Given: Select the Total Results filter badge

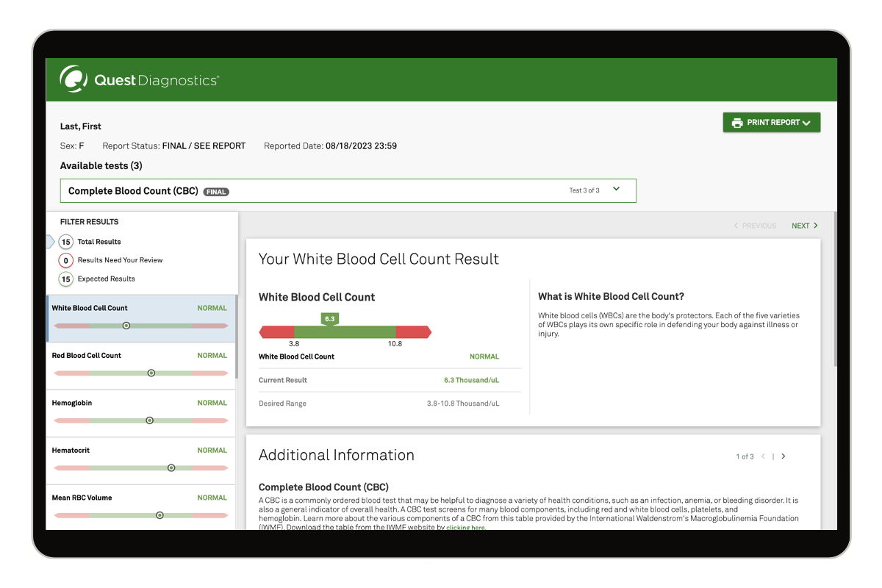Looking at the screenshot, I should pyautogui.click(x=65, y=241).
